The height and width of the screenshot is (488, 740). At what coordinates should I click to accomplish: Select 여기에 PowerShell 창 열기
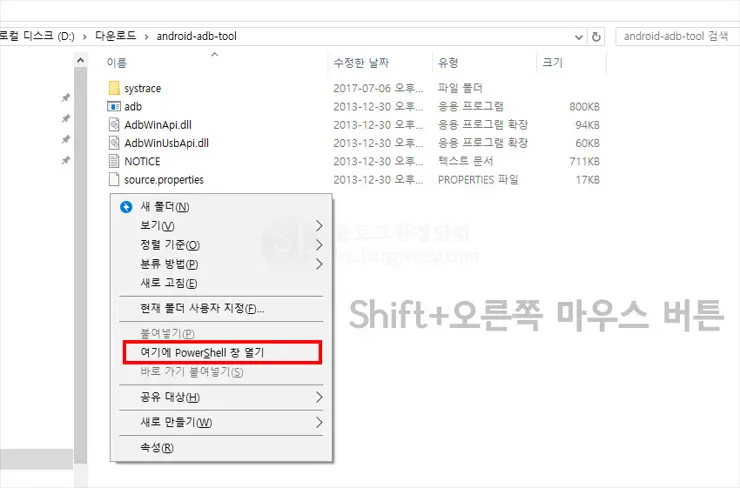[222, 353]
